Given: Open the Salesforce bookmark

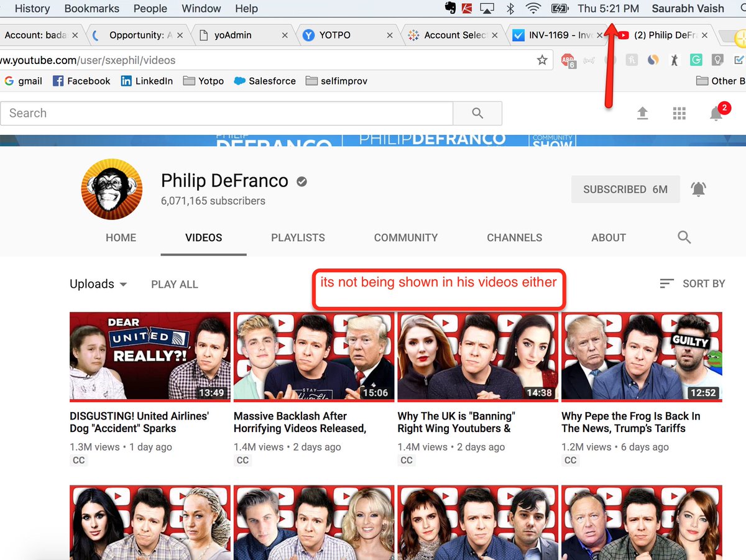Looking at the screenshot, I should point(265,81).
